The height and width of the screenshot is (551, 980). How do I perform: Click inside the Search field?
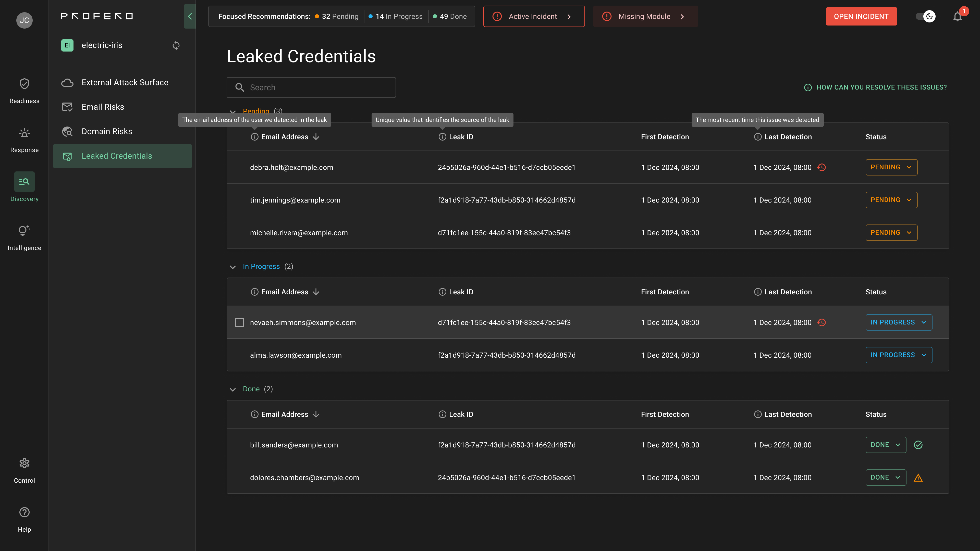[311, 87]
